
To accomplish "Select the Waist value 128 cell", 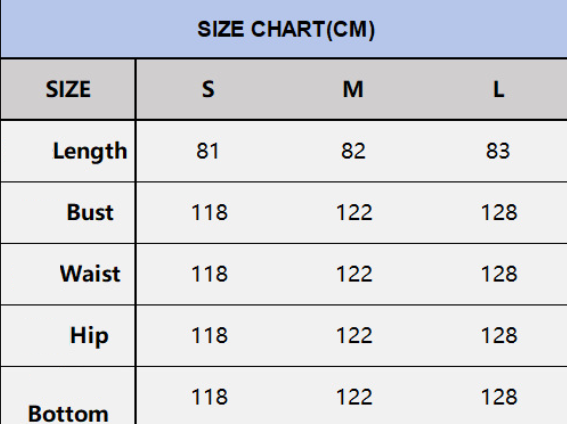I will coord(499,274).
